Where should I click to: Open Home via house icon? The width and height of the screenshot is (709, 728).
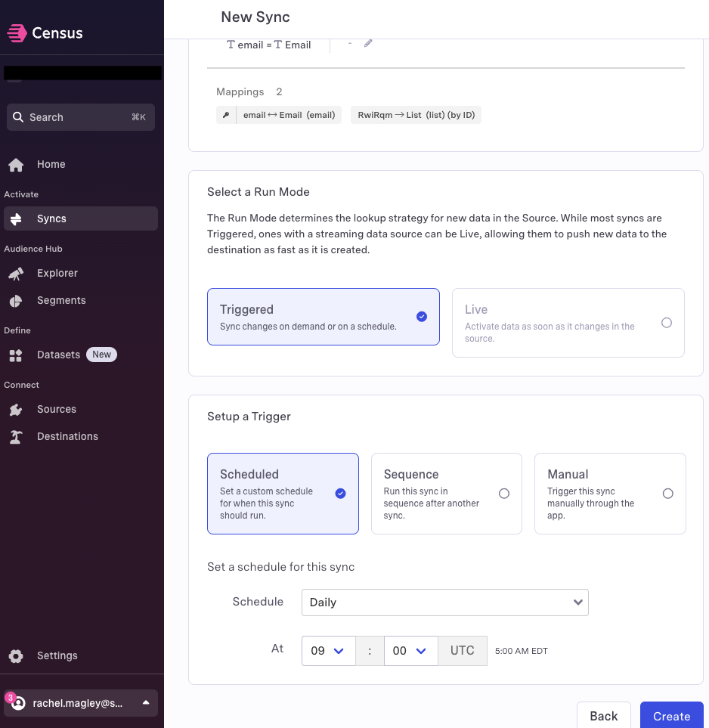click(x=16, y=165)
